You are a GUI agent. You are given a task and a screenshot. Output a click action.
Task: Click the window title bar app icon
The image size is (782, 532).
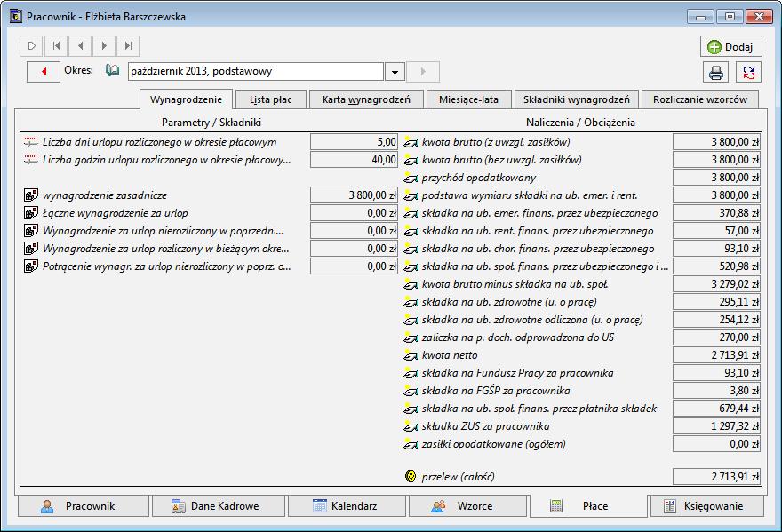point(16,17)
